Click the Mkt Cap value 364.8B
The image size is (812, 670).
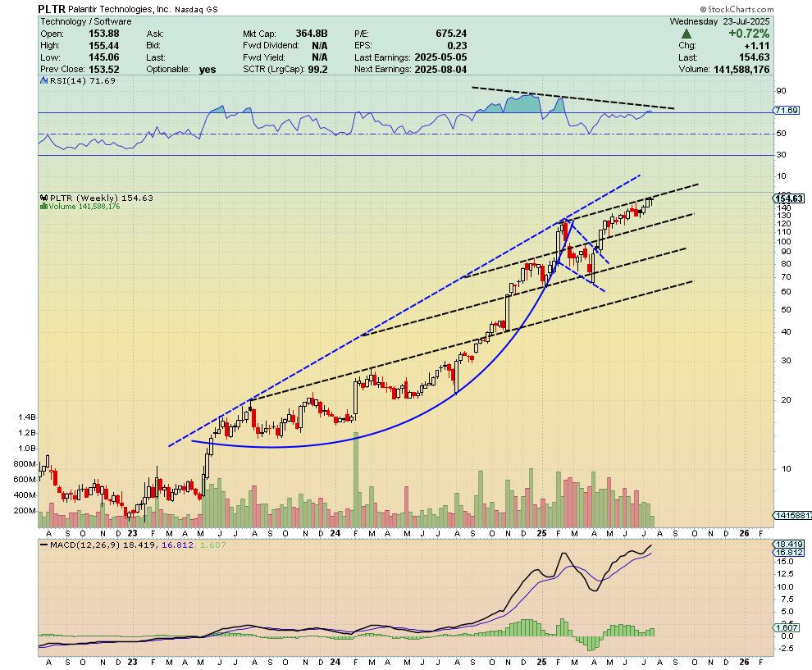[312, 34]
